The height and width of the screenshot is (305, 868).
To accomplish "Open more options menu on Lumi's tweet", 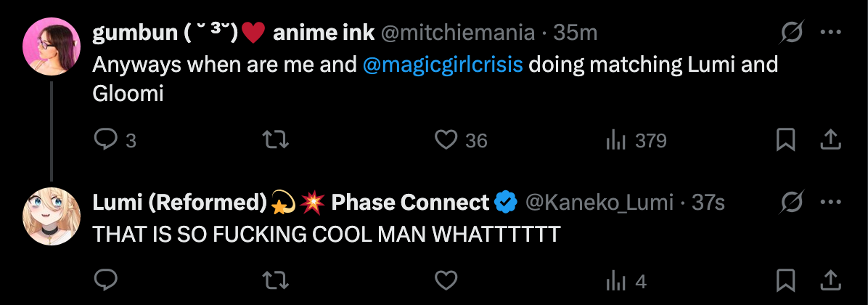I will 830,203.
